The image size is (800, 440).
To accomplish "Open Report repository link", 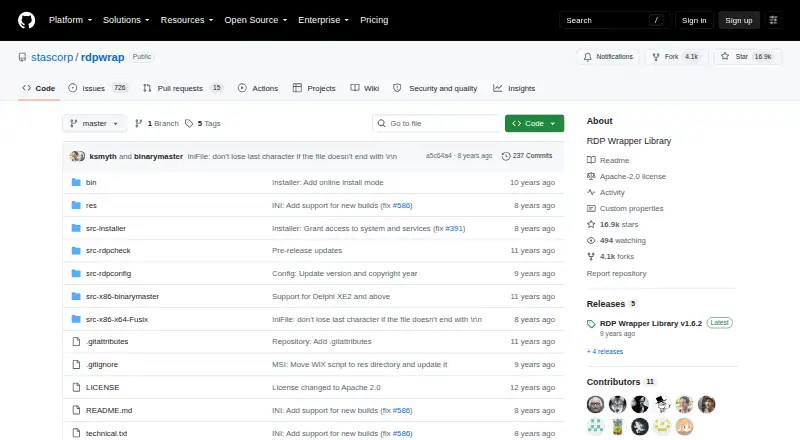I will [616, 274].
